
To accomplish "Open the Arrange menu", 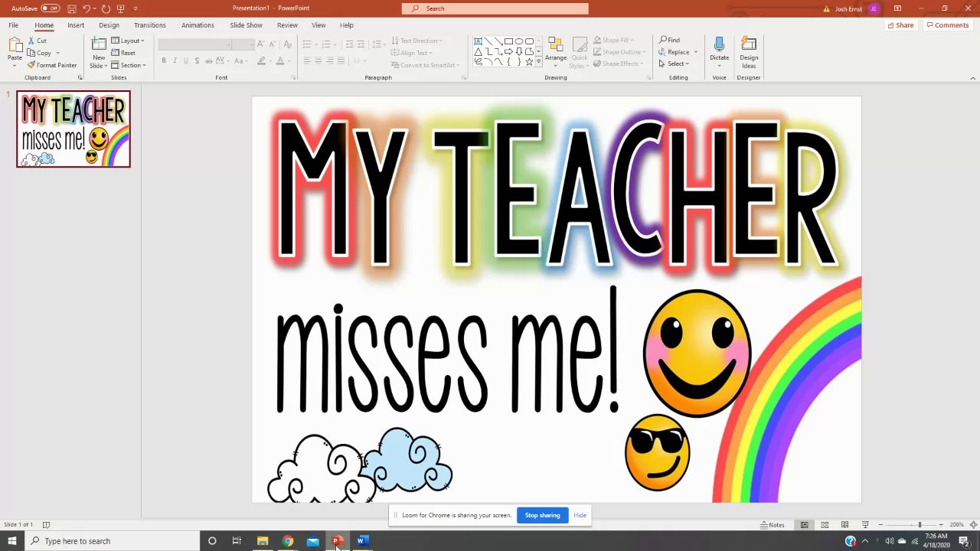I will (556, 51).
